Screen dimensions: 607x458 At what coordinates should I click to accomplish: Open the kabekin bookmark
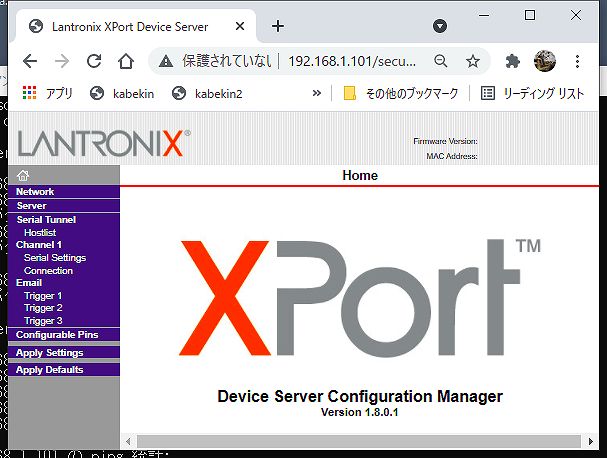(122, 93)
